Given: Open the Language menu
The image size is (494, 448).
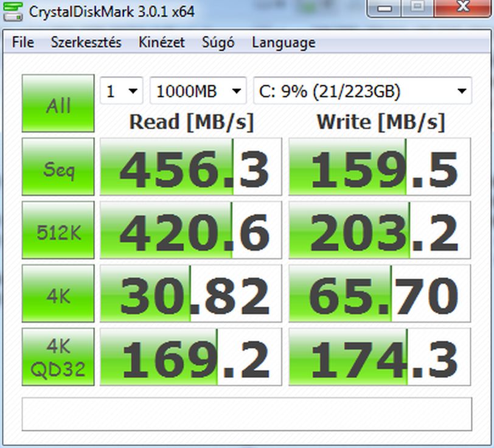Looking at the screenshot, I should [x=284, y=42].
